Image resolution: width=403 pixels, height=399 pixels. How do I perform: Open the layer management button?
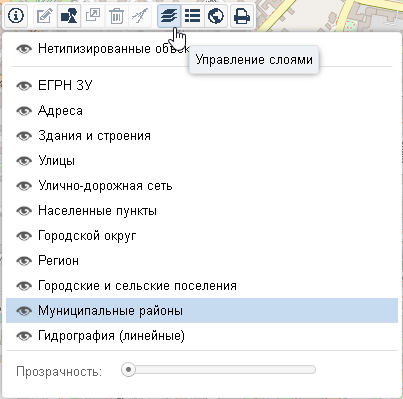pyautogui.click(x=169, y=16)
